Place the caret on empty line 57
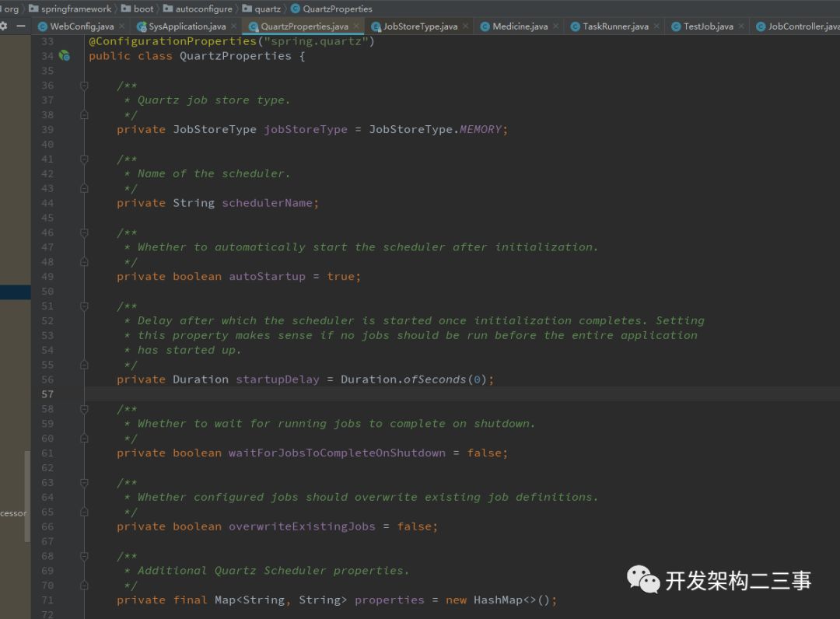The width and height of the screenshot is (840, 619). [462, 394]
